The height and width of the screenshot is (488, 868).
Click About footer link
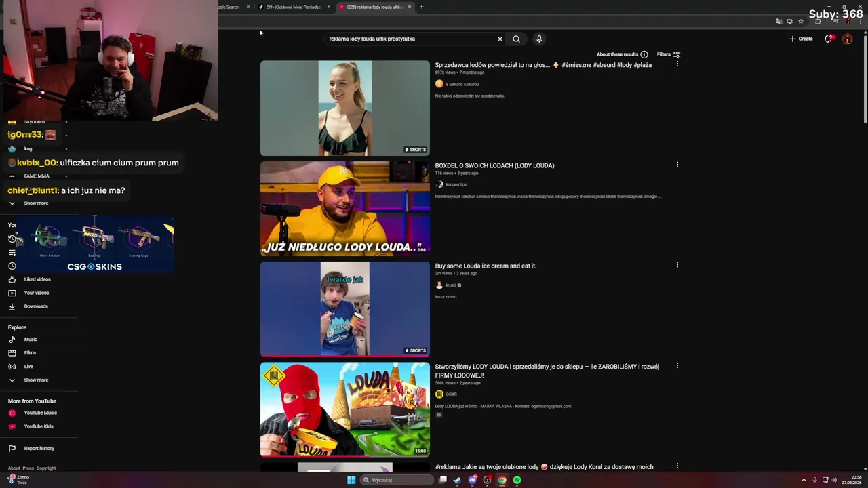14,468
